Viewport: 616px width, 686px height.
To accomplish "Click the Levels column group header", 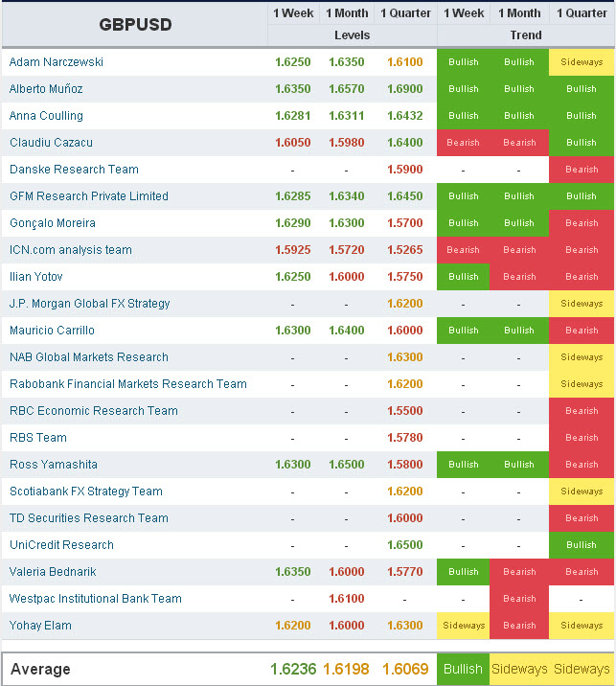I will [x=353, y=35].
